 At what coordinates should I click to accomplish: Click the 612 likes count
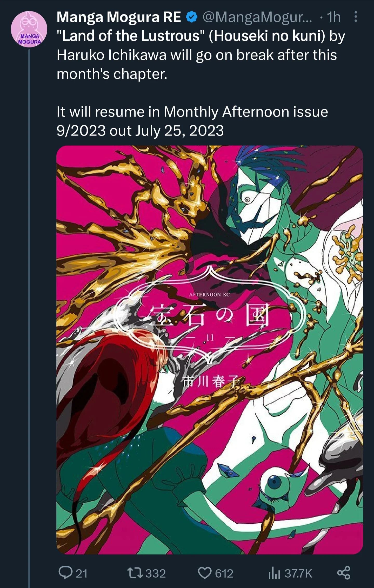point(224,573)
